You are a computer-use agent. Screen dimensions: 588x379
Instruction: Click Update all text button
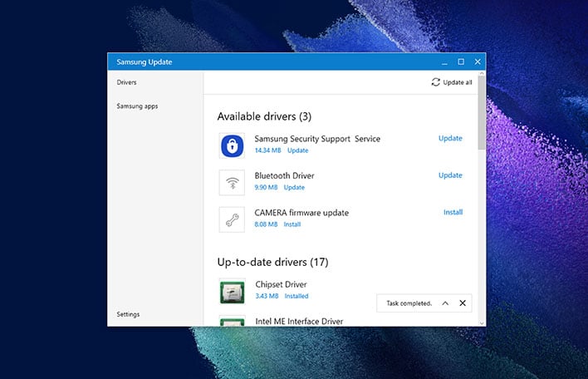tap(458, 82)
